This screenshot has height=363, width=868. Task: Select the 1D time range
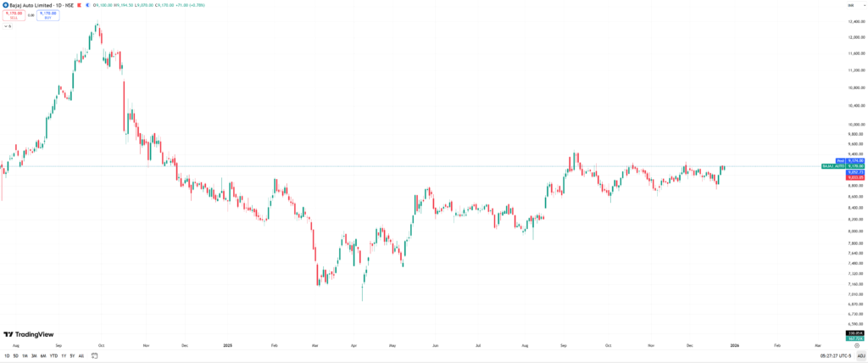coord(7,355)
